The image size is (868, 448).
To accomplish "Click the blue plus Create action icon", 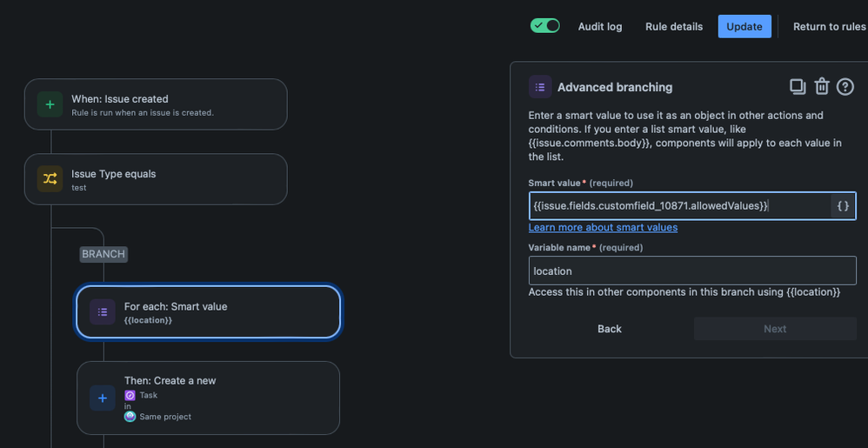I will (x=103, y=398).
